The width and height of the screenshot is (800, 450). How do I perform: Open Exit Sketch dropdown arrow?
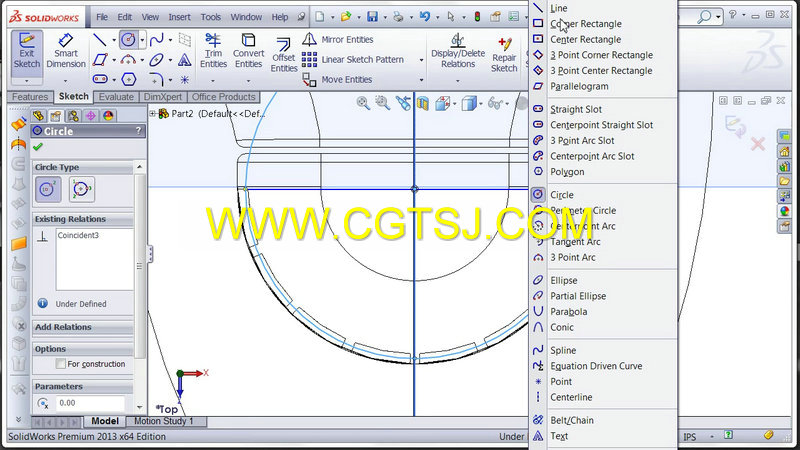pos(27,81)
